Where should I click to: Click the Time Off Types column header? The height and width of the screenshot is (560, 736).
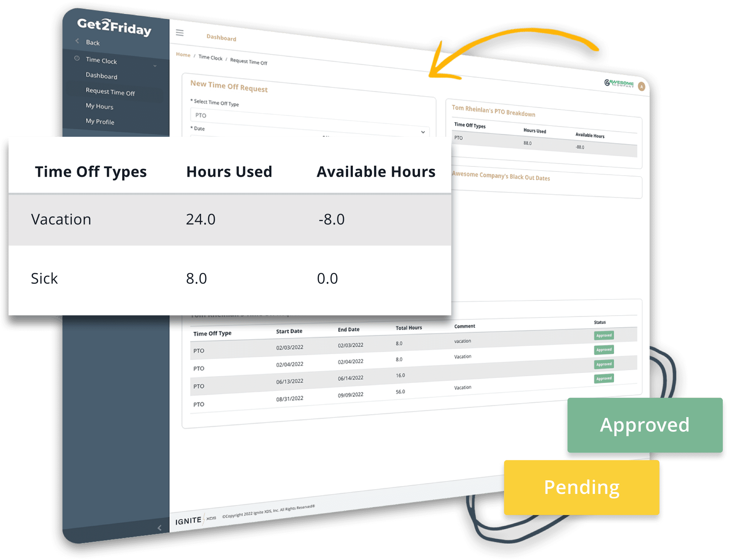tap(91, 172)
